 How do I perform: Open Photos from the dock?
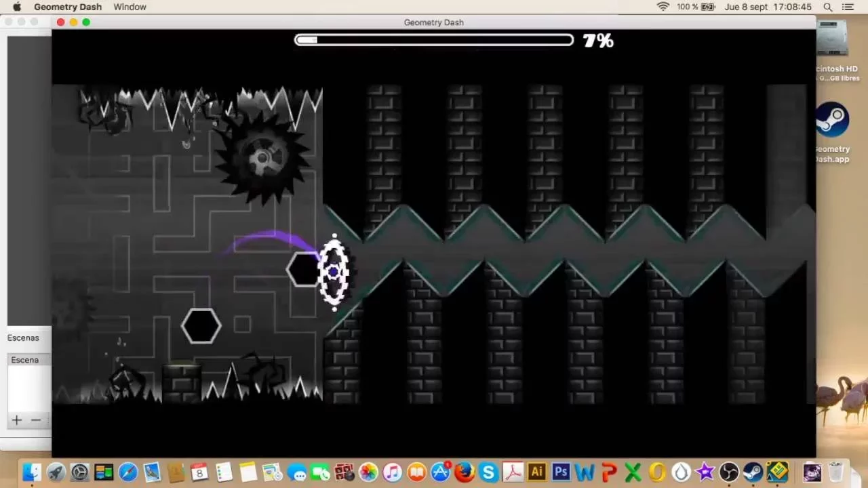[368, 472]
